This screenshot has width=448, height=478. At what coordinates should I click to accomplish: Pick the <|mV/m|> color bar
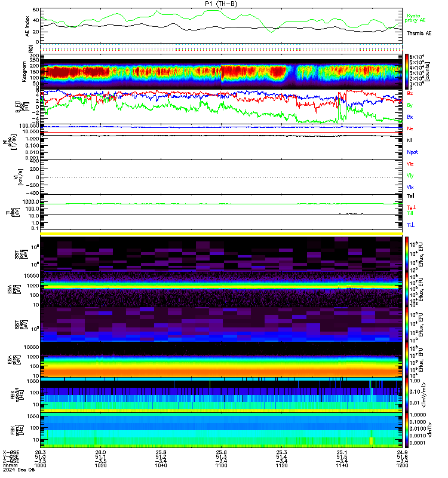[407, 394]
